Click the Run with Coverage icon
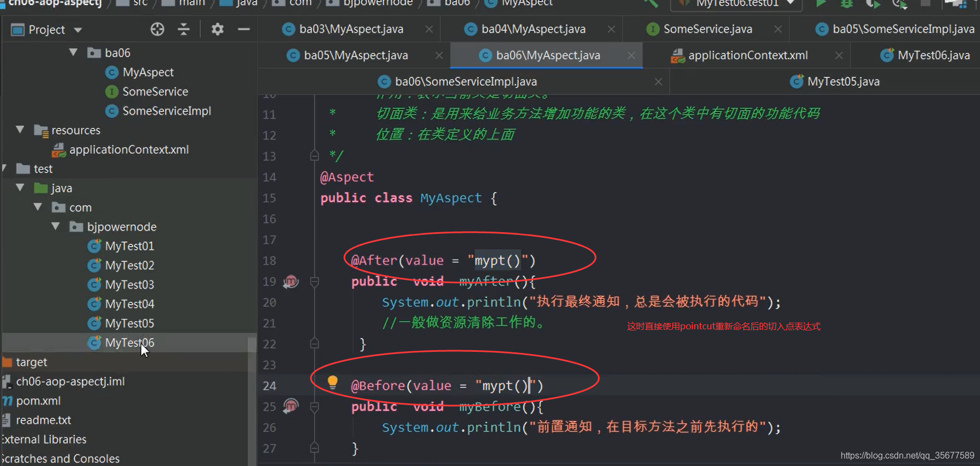The image size is (980, 466). tap(873, 3)
